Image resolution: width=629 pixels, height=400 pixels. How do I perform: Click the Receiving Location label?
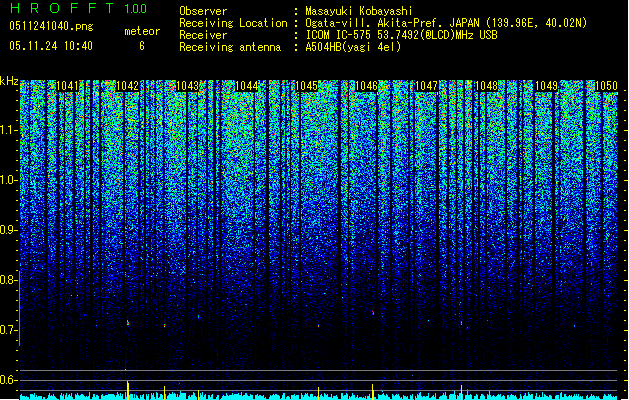[x=233, y=23]
